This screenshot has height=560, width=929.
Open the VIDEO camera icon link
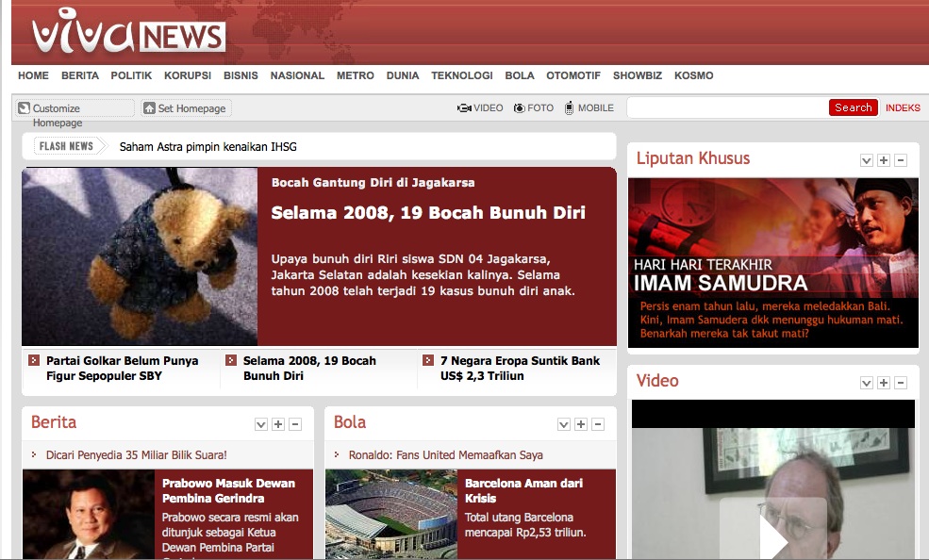pyautogui.click(x=464, y=108)
